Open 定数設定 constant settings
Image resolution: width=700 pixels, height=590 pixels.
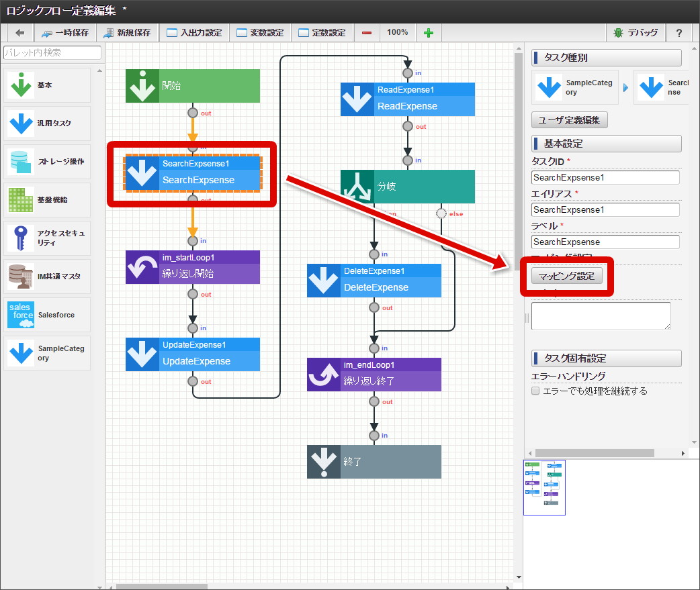click(x=322, y=33)
